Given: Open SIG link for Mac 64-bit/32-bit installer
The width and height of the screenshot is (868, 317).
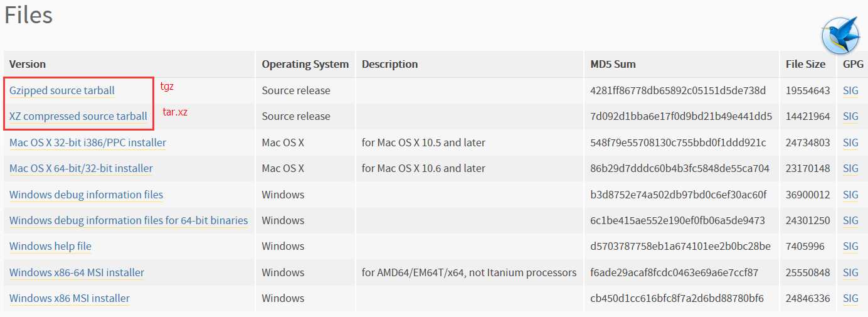Looking at the screenshot, I should click(x=850, y=168).
